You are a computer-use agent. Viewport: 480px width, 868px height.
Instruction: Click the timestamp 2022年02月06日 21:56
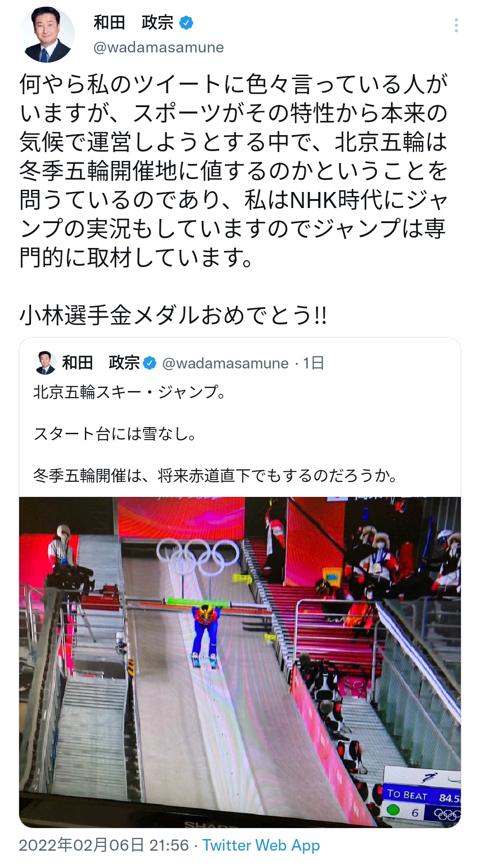tap(104, 845)
